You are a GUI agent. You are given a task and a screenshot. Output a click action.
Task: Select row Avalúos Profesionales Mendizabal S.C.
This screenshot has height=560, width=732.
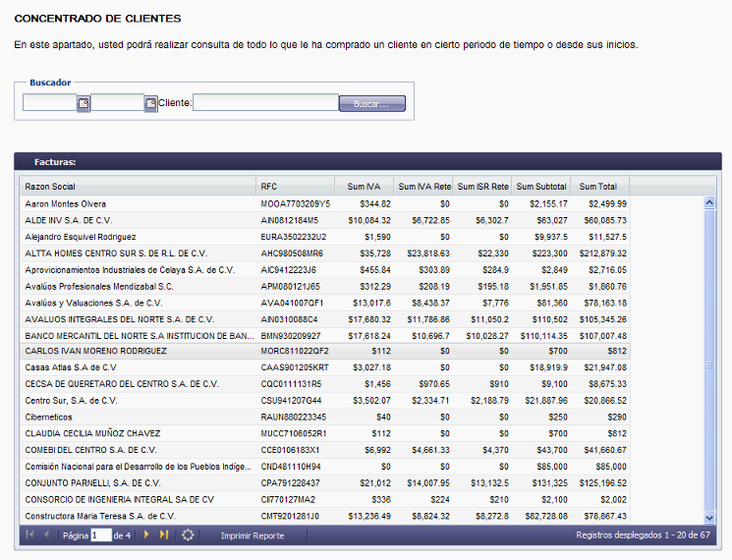325,287
